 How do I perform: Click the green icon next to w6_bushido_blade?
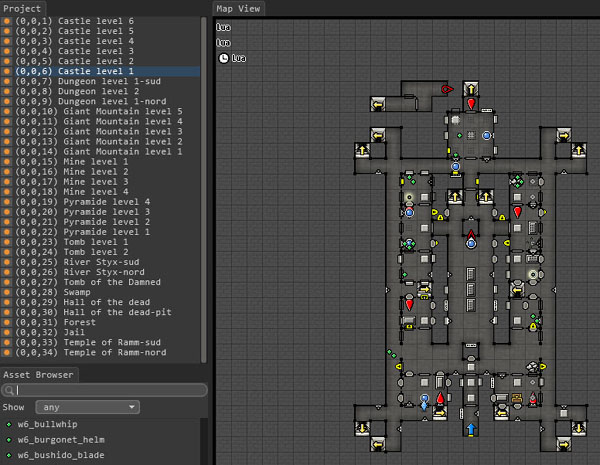[8, 455]
